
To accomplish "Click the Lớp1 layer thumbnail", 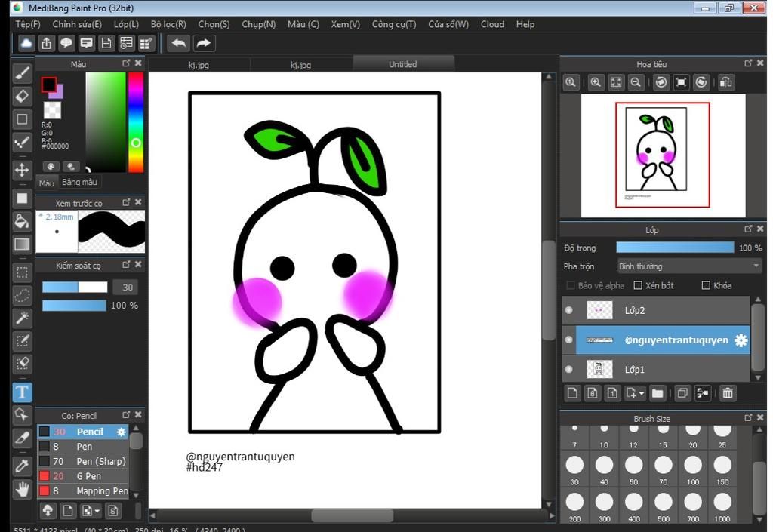I will [x=599, y=370].
